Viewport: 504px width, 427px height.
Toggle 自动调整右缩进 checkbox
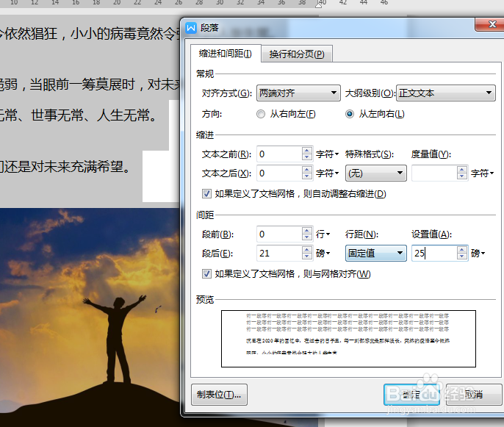[x=206, y=193]
